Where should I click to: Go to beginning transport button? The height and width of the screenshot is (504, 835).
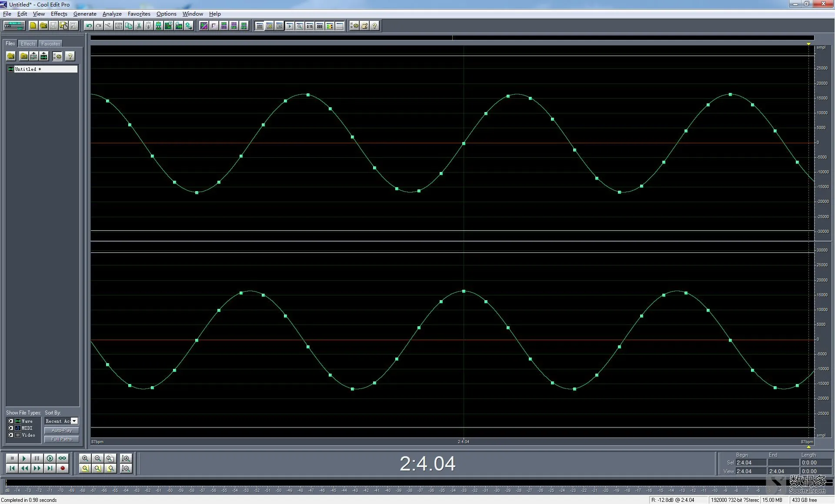click(x=12, y=468)
